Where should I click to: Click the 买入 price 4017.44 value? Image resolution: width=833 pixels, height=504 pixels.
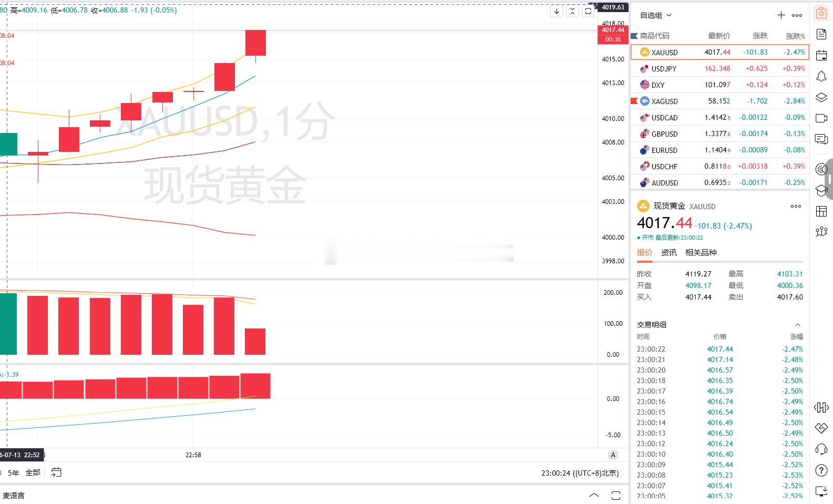(x=698, y=297)
